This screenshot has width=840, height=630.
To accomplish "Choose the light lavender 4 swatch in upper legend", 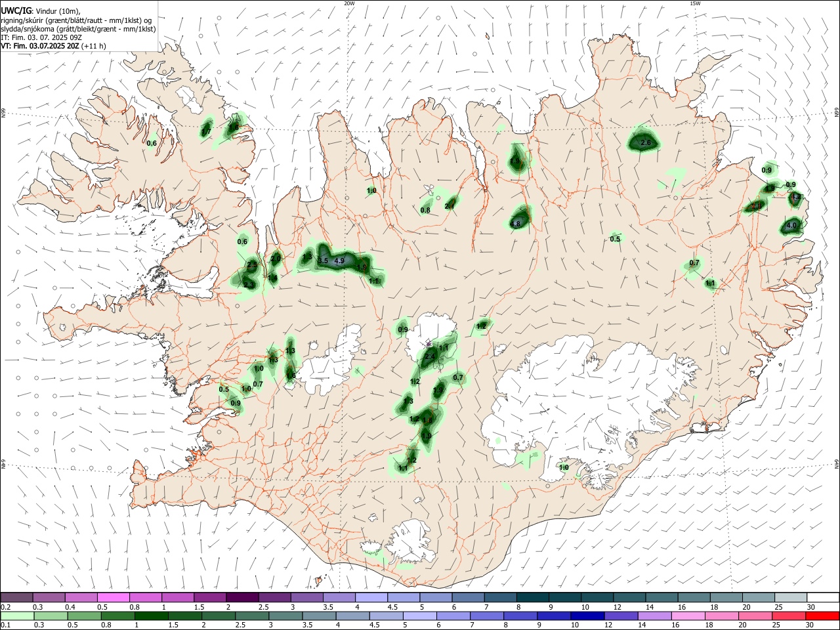I will [x=371, y=598].
